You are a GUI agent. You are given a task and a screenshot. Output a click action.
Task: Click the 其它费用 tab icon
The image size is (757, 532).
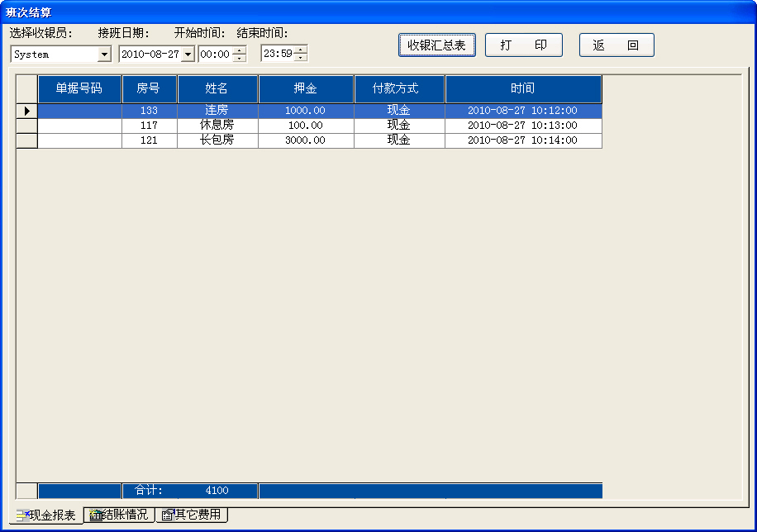168,515
